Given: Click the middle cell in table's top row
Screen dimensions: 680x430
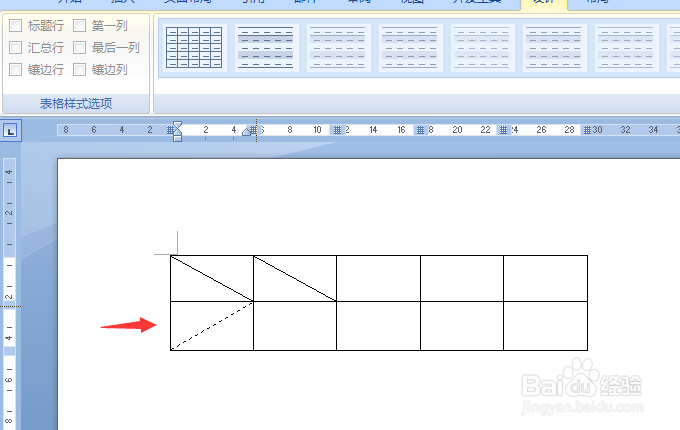Looking at the screenshot, I should click(378, 278).
